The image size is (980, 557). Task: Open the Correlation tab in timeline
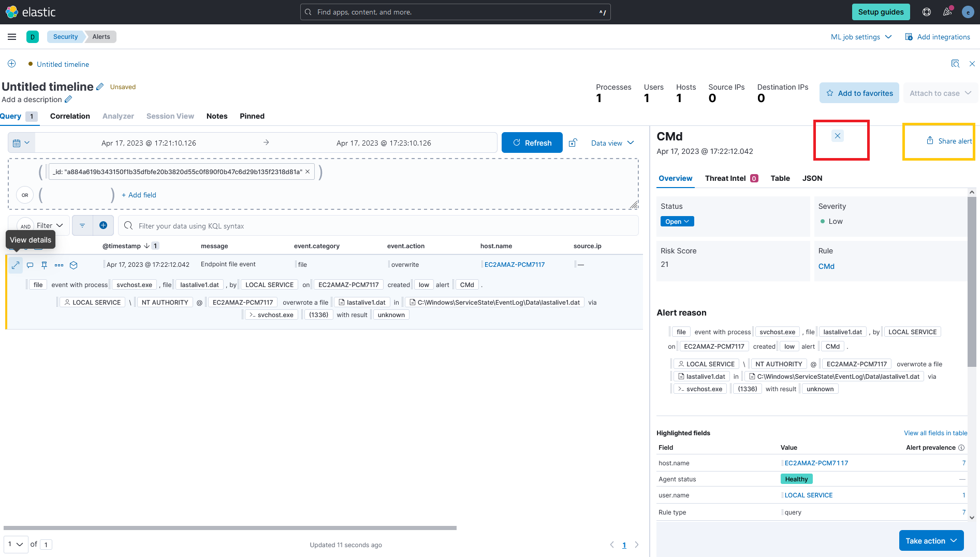(x=70, y=116)
